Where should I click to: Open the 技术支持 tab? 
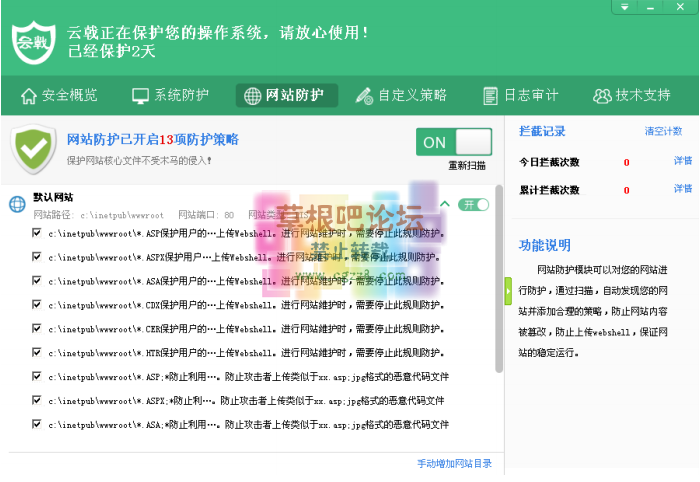(x=632, y=96)
